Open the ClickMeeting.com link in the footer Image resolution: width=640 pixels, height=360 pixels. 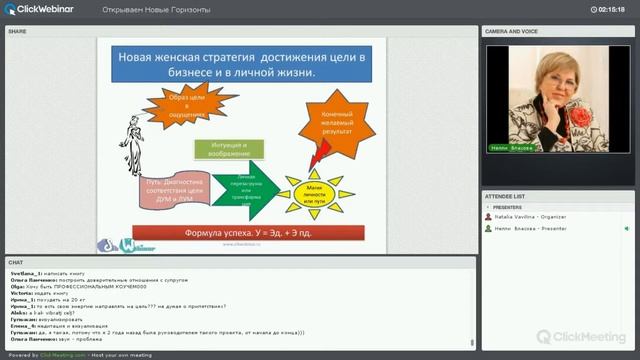(x=63, y=356)
